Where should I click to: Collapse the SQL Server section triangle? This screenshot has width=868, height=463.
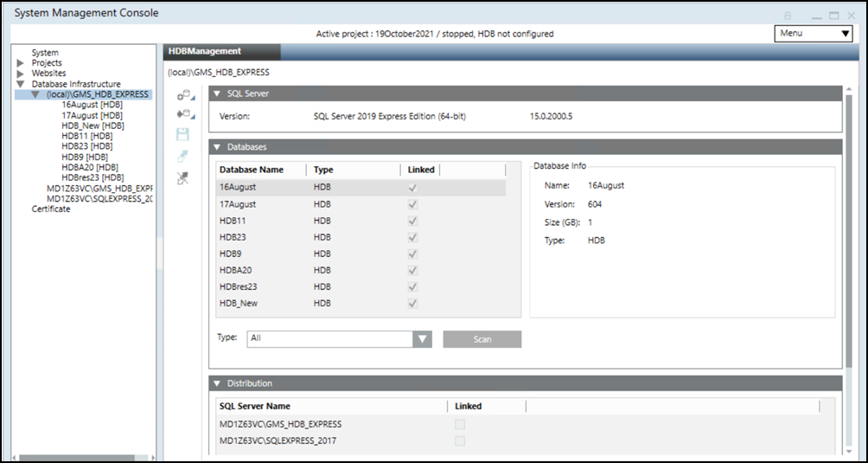(217, 93)
